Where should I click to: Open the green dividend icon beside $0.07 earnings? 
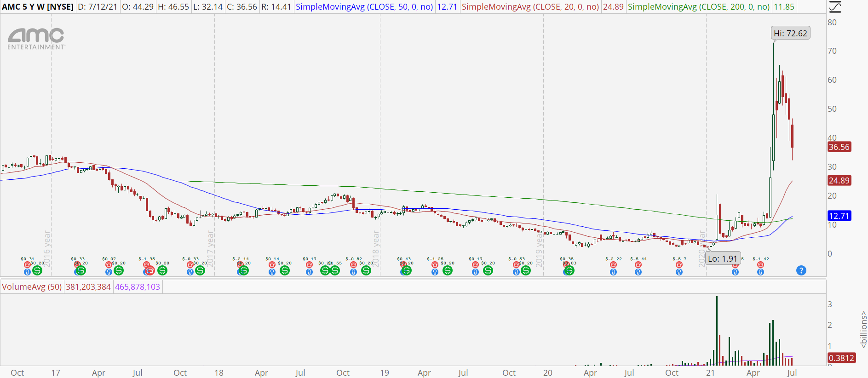[119, 270]
